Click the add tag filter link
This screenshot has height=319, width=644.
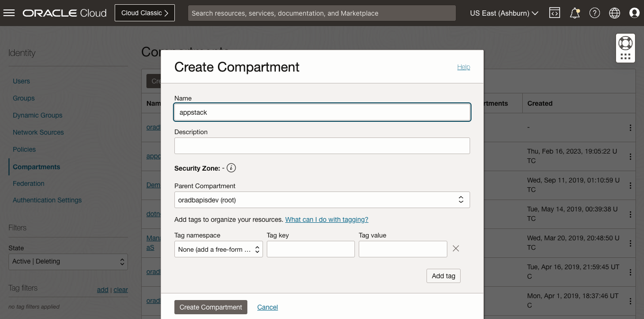103,290
